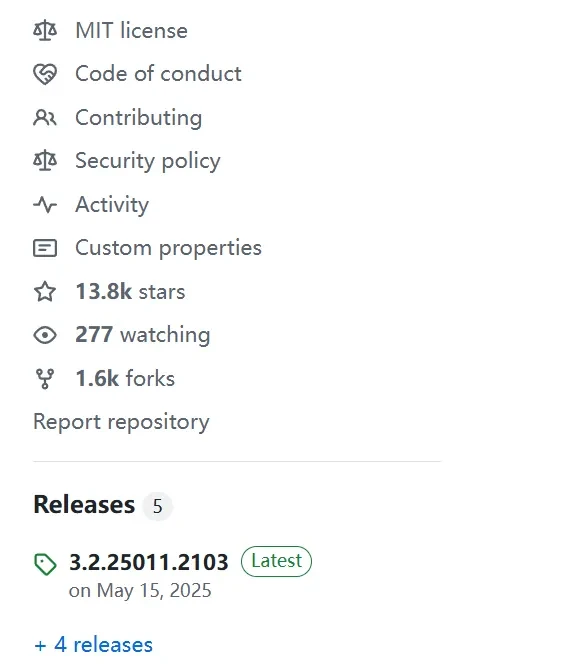This screenshot has height=671, width=586.
Task: Click the heart icon for Code of conduct
Action: coord(45,74)
